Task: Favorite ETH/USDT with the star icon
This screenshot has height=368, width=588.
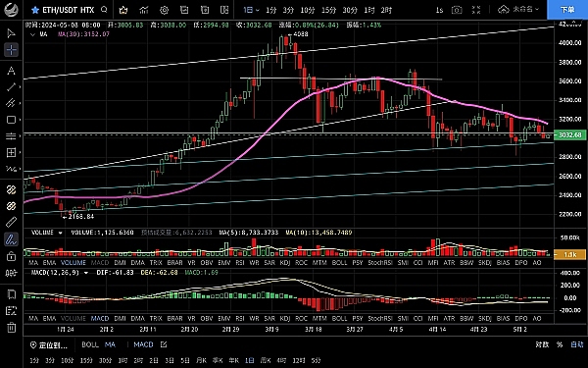Action: pyautogui.click(x=35, y=10)
